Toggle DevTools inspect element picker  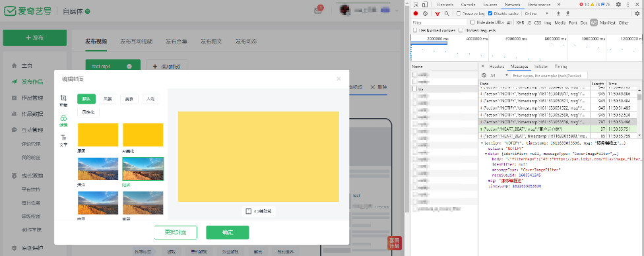pyautogui.click(x=416, y=5)
